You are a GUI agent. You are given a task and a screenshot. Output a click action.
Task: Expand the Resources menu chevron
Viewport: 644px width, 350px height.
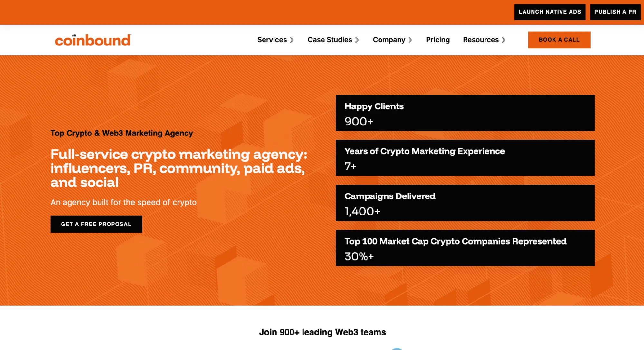click(x=504, y=40)
